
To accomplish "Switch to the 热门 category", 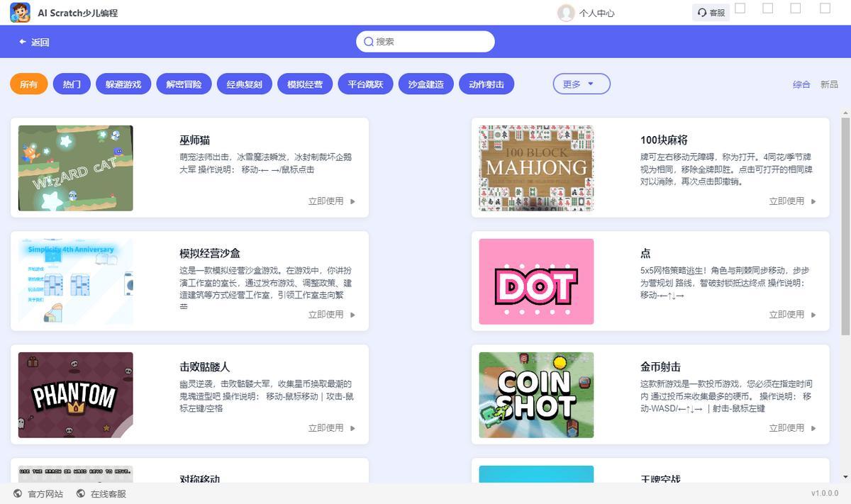I will coord(72,84).
